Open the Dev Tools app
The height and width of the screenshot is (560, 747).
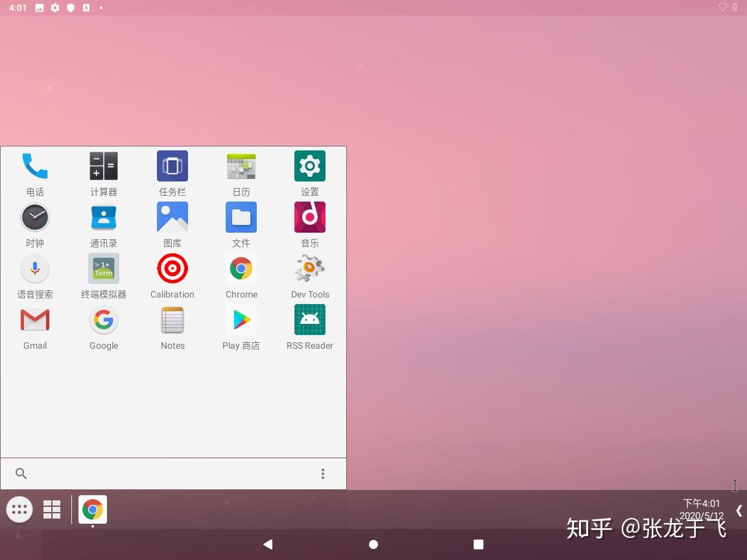pos(309,268)
